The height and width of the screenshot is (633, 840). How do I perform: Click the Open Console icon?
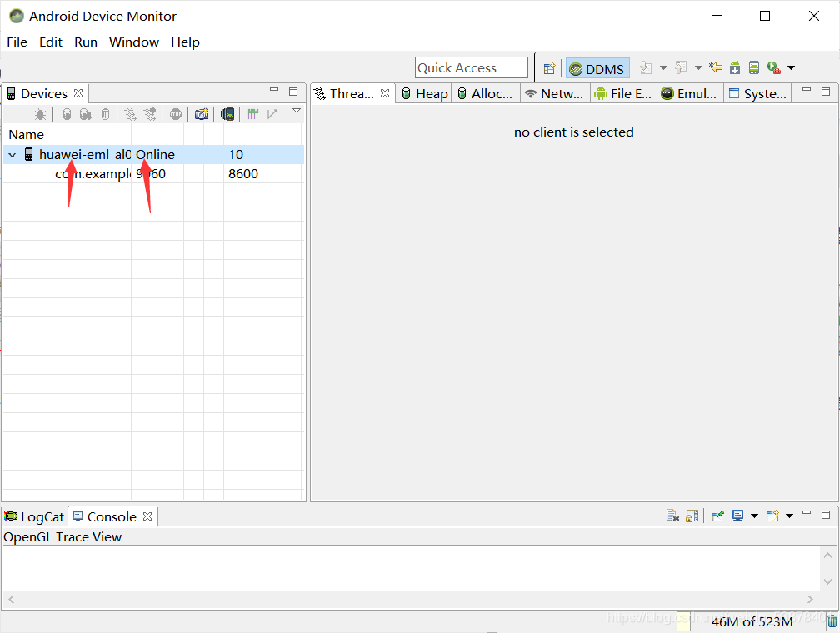[x=772, y=516]
